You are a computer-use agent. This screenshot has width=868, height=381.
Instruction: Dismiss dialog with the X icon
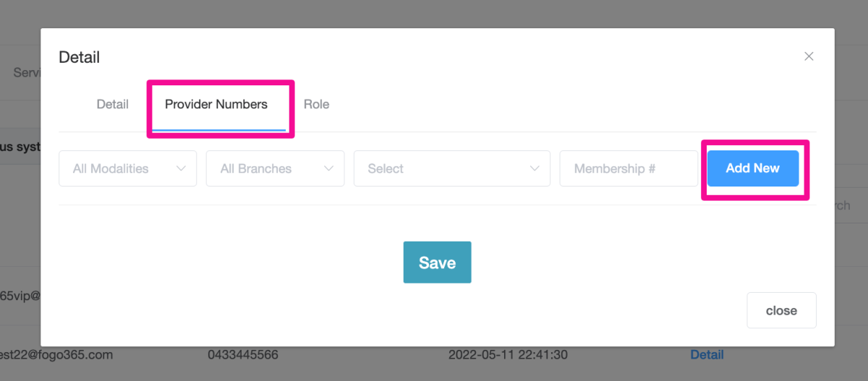tap(809, 56)
